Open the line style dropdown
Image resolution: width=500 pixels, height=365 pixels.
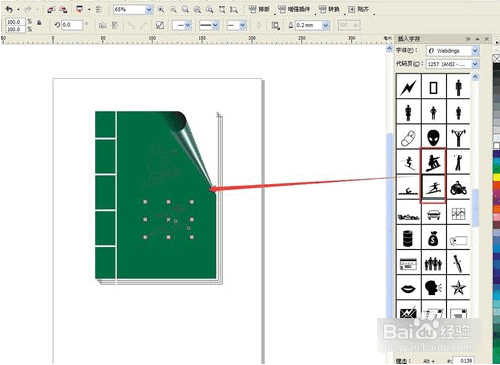tap(215, 25)
